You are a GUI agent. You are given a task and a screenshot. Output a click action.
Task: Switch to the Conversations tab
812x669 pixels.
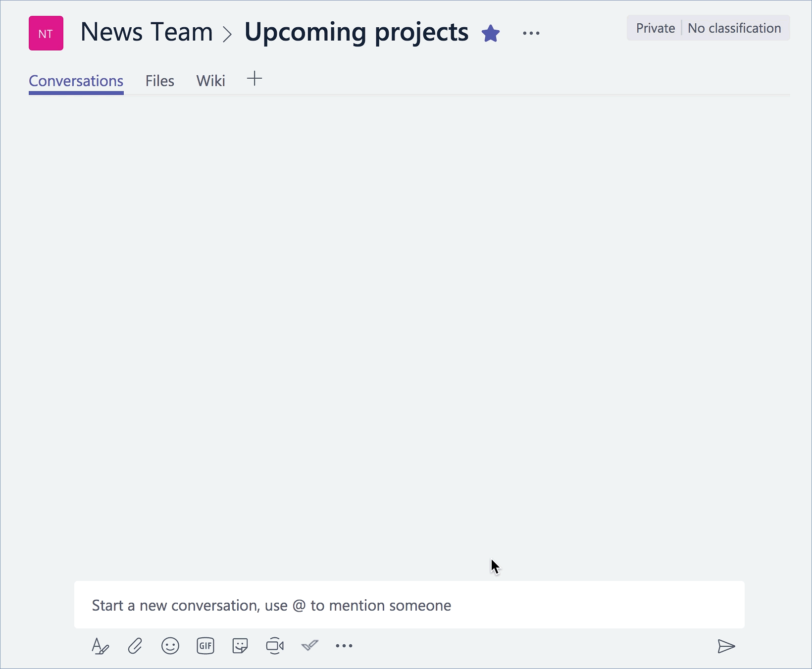tap(76, 81)
